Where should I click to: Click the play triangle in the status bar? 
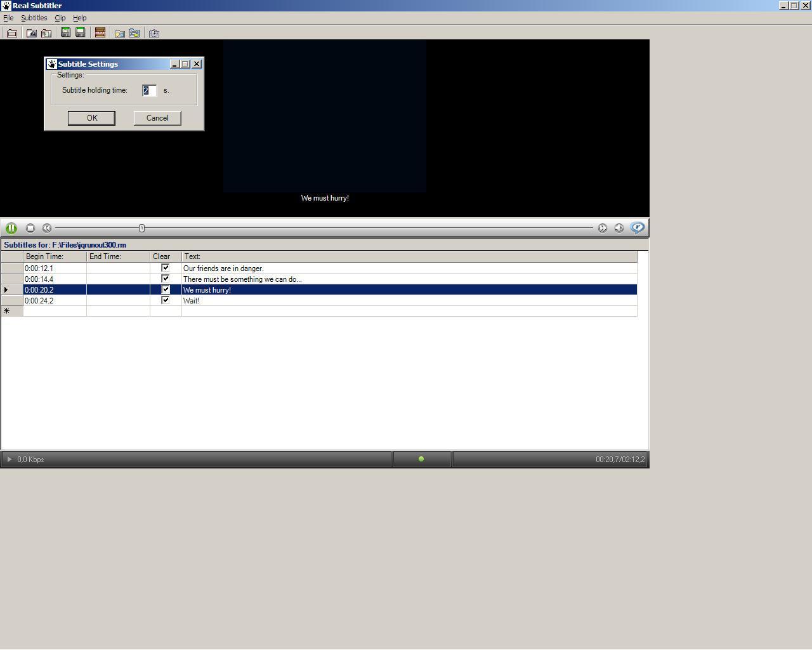coord(9,459)
